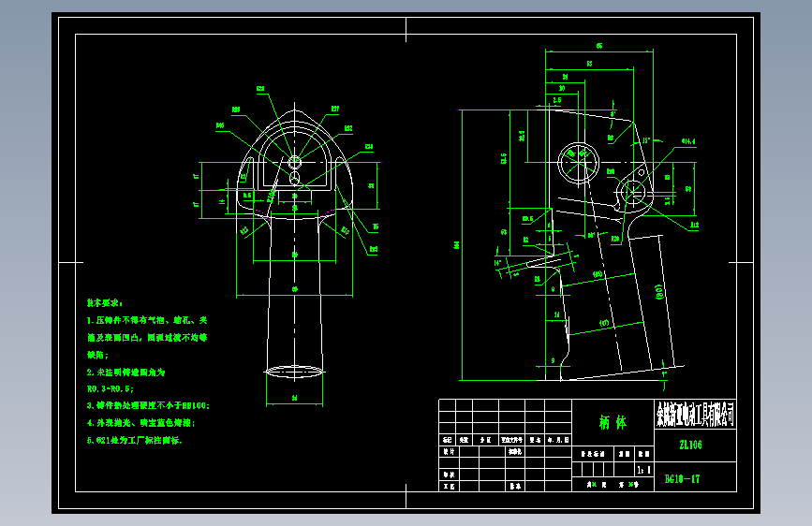Click the R0.3-R0.5 note line
812x526 pixels.
point(111,388)
